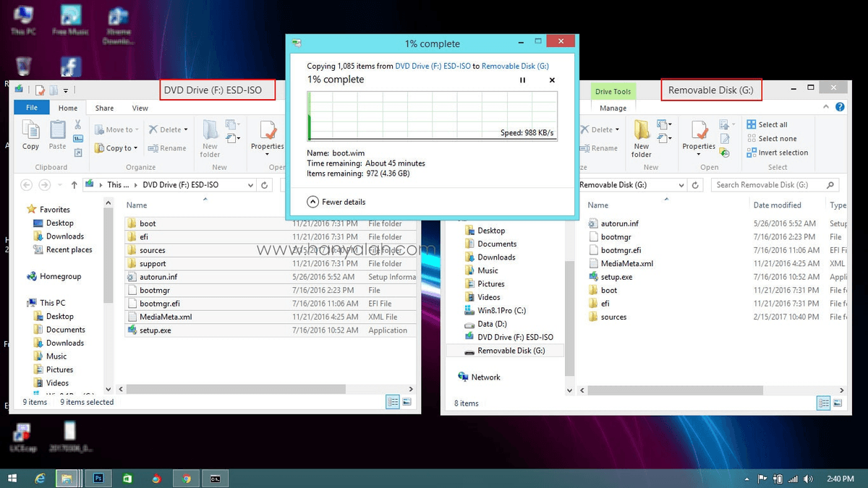Select the Rename icon in the Organize group
The image size is (868, 488).
tap(168, 147)
